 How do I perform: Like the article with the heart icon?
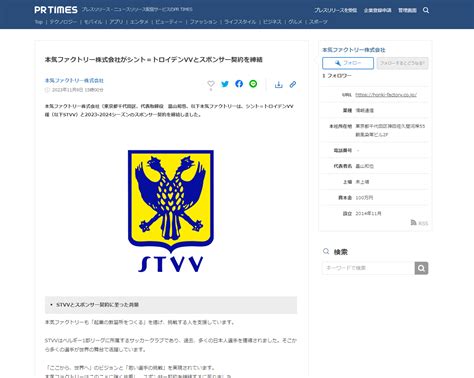(x=211, y=84)
